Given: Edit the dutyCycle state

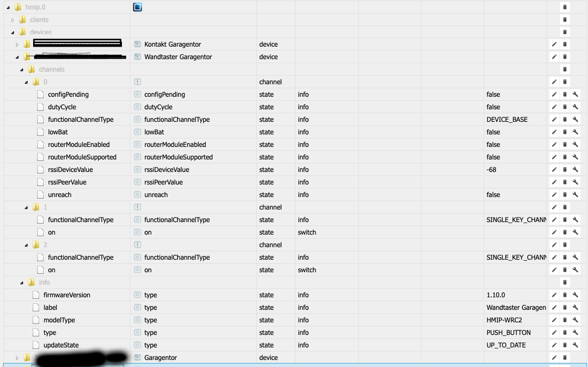Looking at the screenshot, I should (x=554, y=107).
